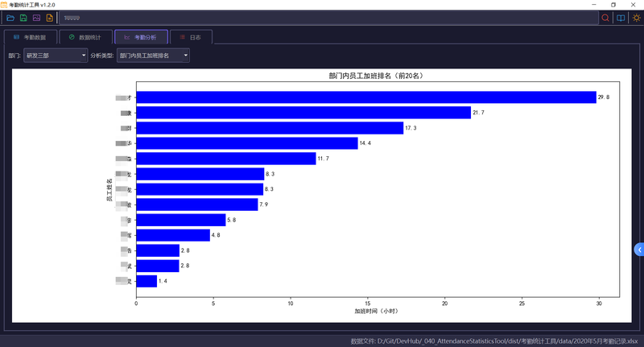Click the bar with value 21.7
Viewport: 644px width, 347px height.
(x=303, y=113)
